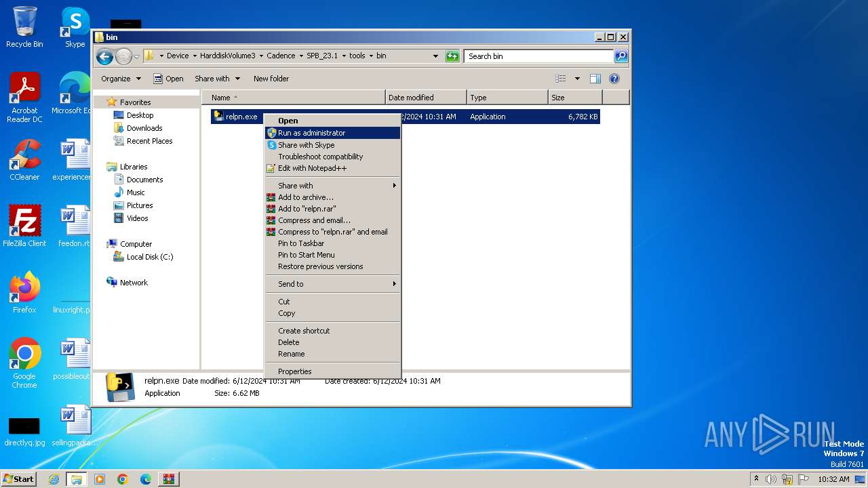Click Media Player taskbar icon
Screen dimensions: 868x488
[x=100, y=479]
